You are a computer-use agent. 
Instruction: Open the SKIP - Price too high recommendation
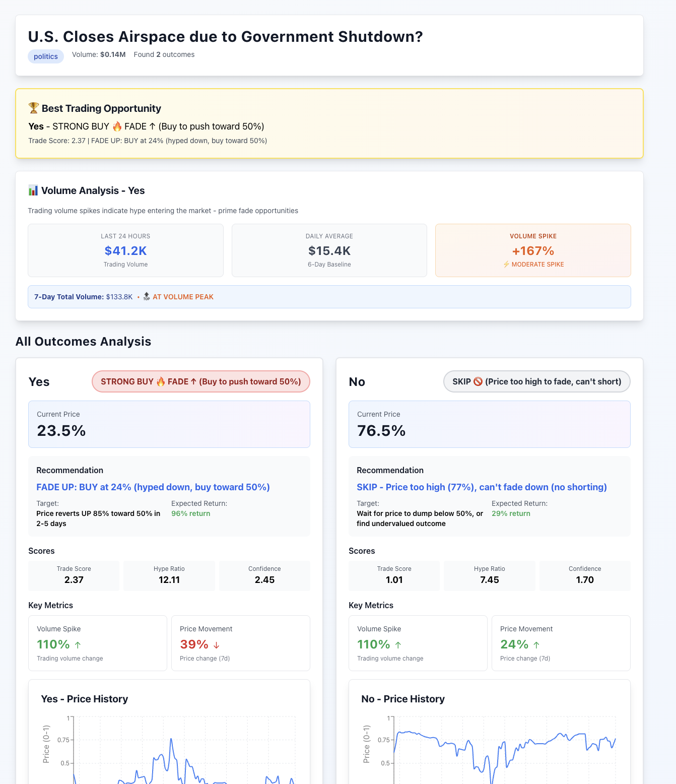(x=482, y=487)
